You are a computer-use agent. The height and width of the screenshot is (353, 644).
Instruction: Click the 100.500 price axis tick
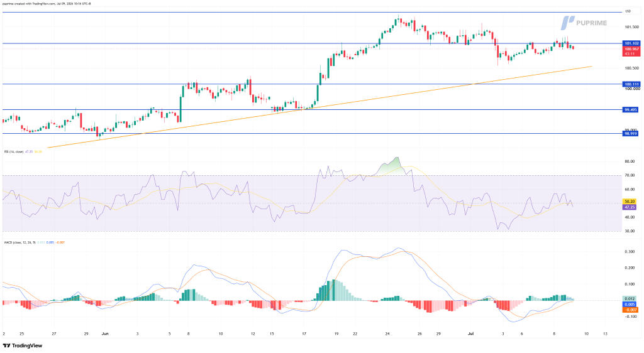pos(632,68)
